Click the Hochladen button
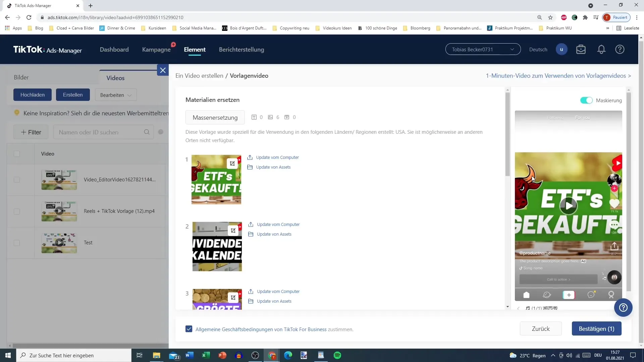 coord(33,95)
